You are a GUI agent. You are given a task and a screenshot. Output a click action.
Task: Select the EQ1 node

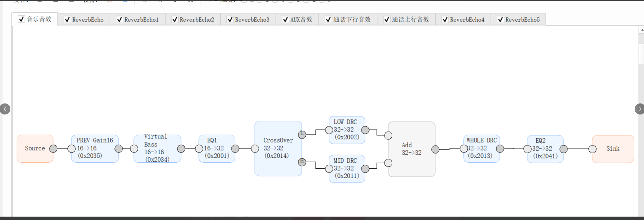[x=217, y=149]
